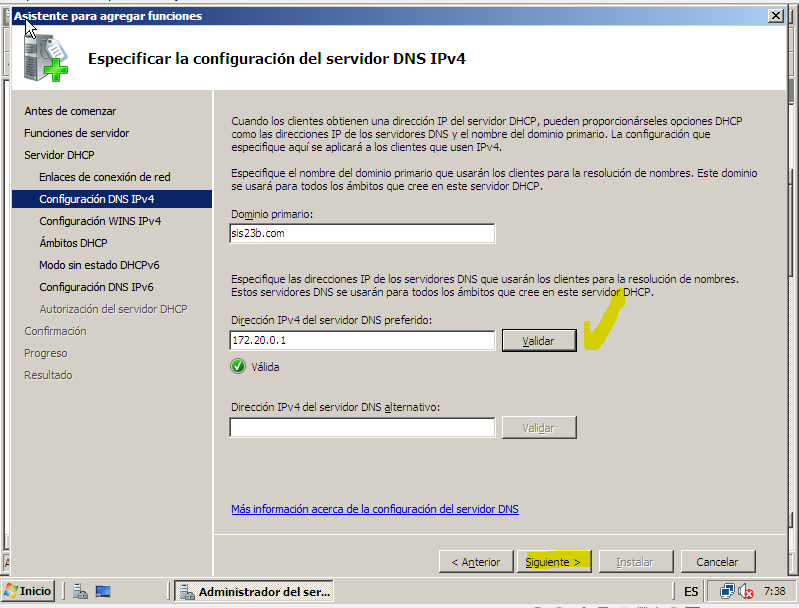Viewport: 799px width, 608px height.
Task: Focus the alternate DNS server IPv4 field
Action: (362, 428)
